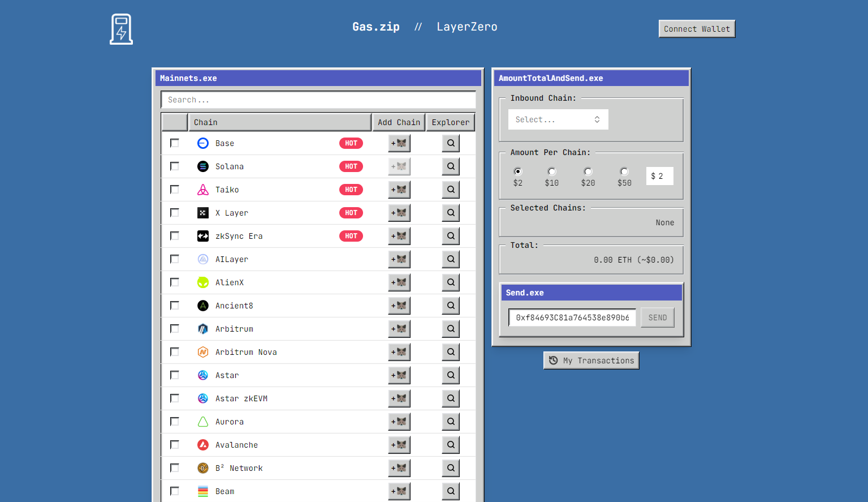Image resolution: width=868 pixels, height=502 pixels.
Task: Click the Explorer column header
Action: tap(451, 122)
